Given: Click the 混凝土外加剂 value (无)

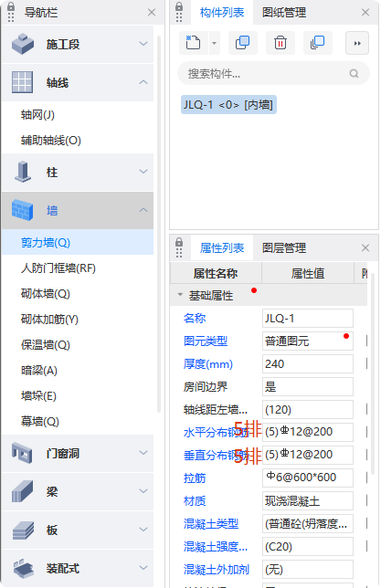Looking at the screenshot, I should (x=308, y=570).
